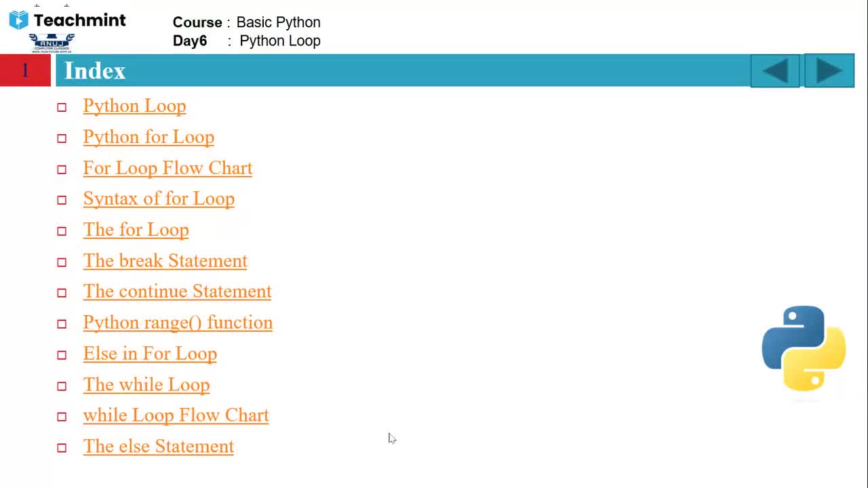
Task: Open Python range() function link
Action: coord(178,323)
